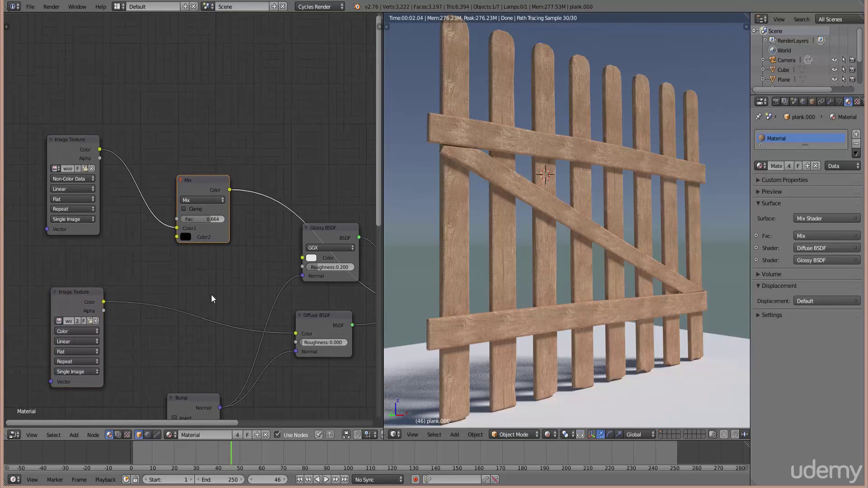
Task: Open the Texture checkered properties tab
Action: click(x=857, y=101)
